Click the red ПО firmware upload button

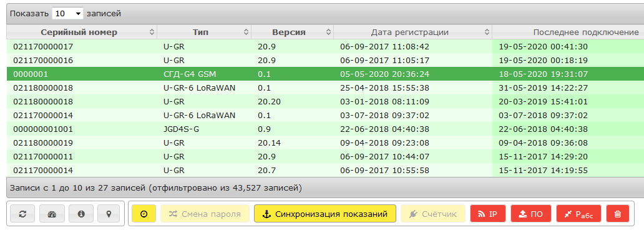coord(531,214)
